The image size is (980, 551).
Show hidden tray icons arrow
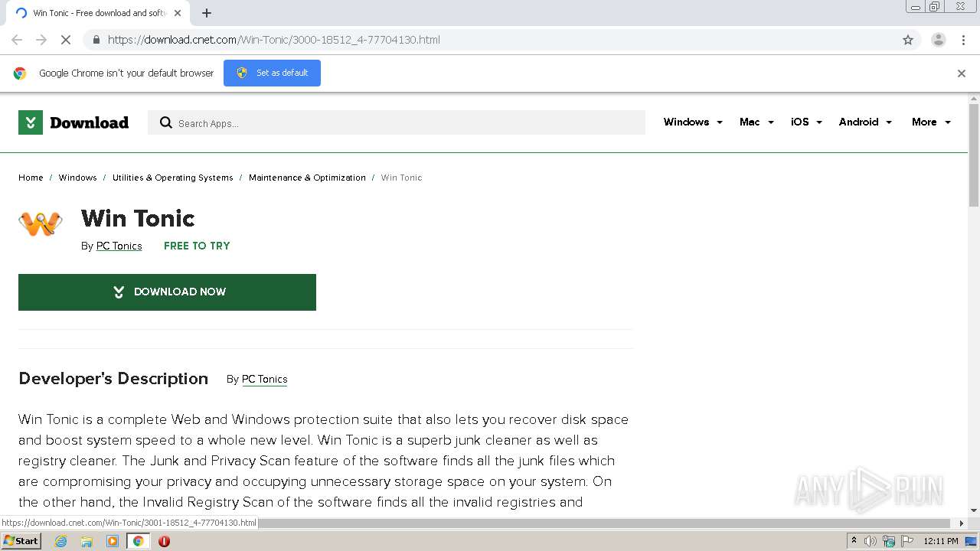pos(854,541)
